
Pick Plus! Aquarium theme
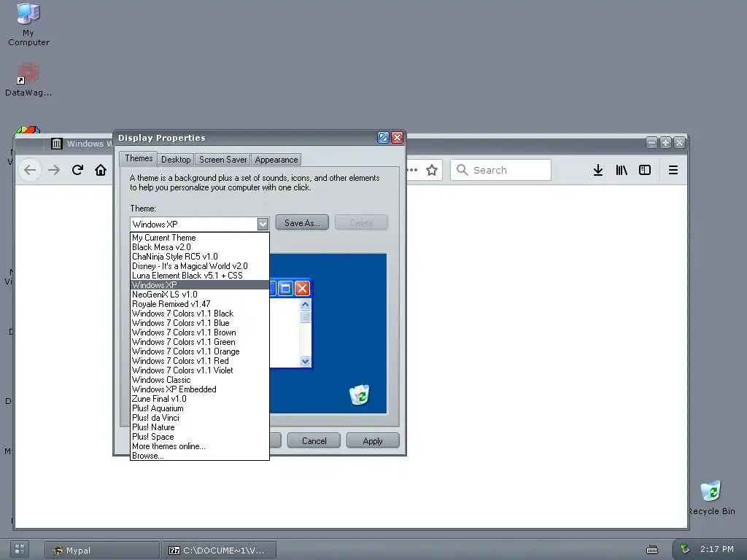click(200, 408)
